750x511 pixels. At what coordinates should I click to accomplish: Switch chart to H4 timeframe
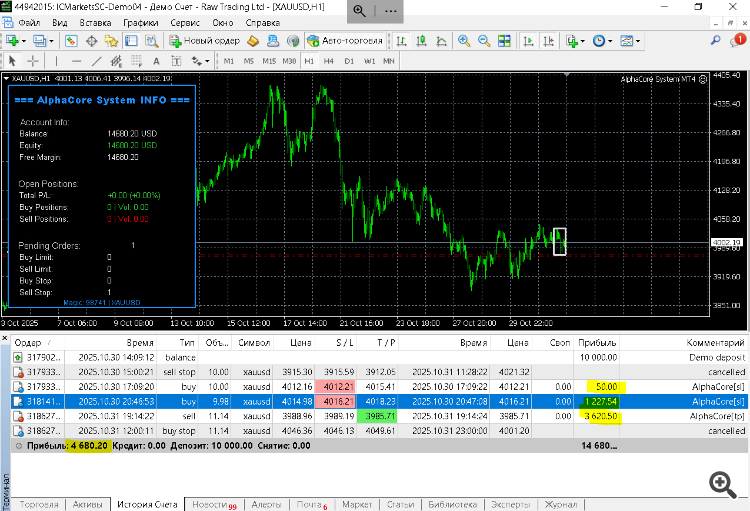click(331, 61)
